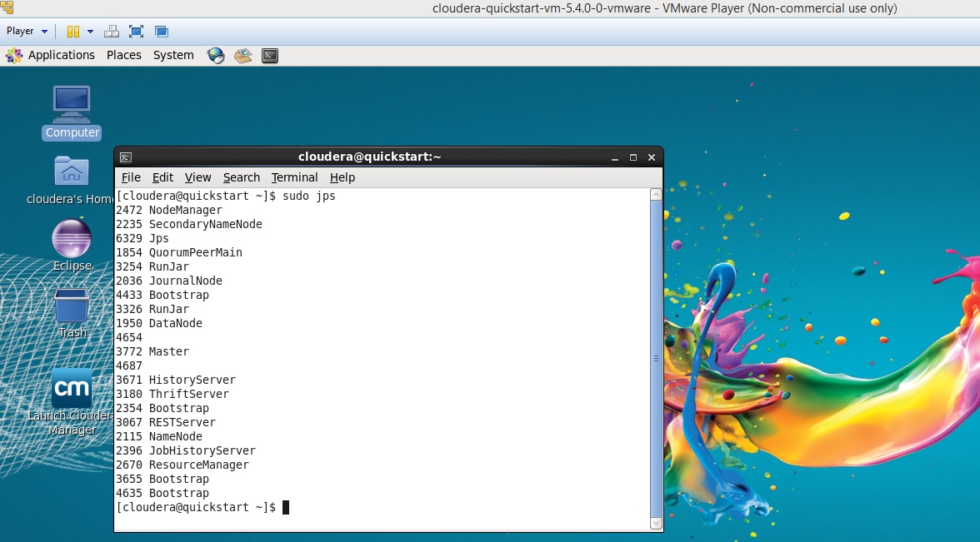Open the Places menu
This screenshot has width=980, height=542.
click(123, 55)
